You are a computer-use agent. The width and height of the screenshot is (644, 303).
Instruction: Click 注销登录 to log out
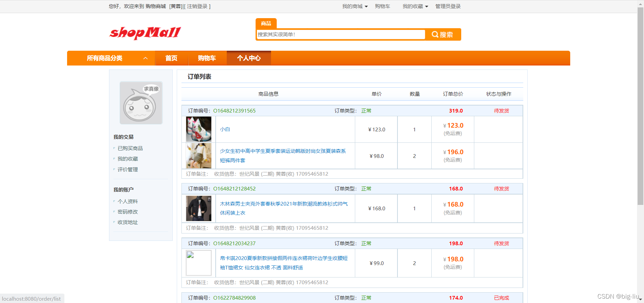[x=197, y=6]
